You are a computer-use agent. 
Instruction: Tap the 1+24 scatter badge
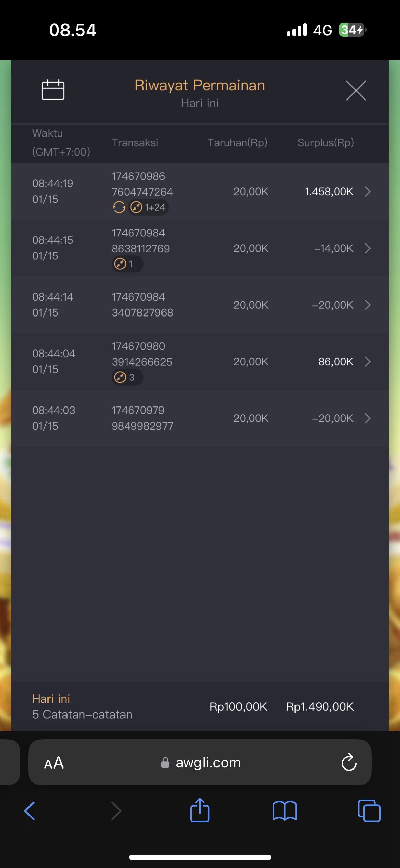(149, 207)
